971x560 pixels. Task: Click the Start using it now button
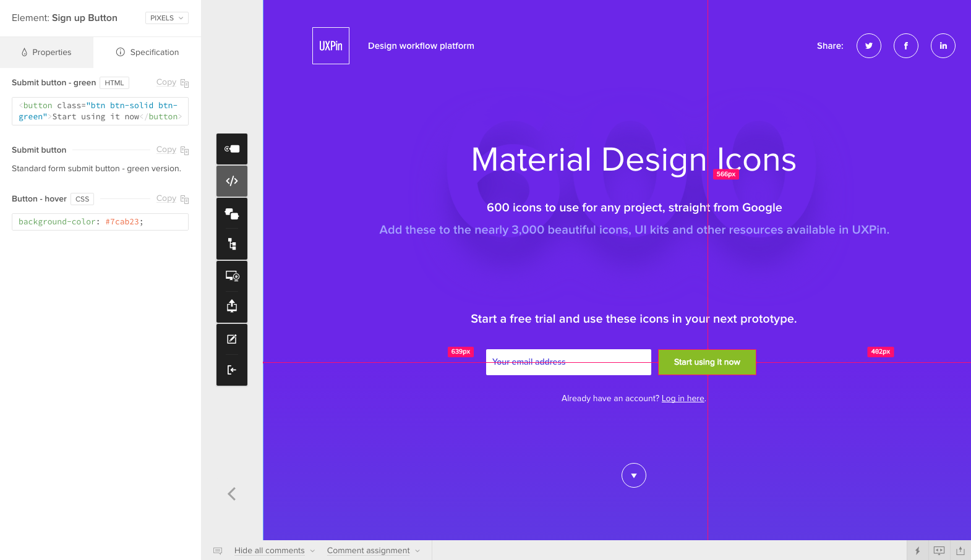tap(707, 362)
